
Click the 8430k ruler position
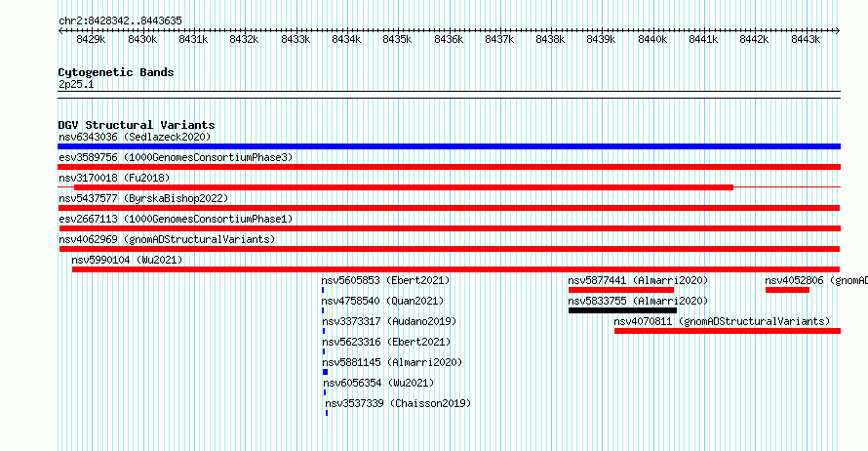click(142, 39)
